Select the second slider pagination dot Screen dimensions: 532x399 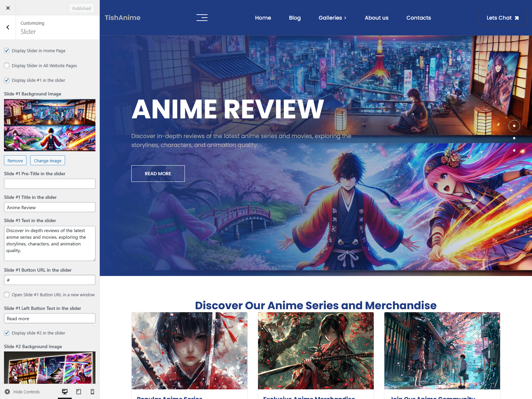[x=514, y=138]
